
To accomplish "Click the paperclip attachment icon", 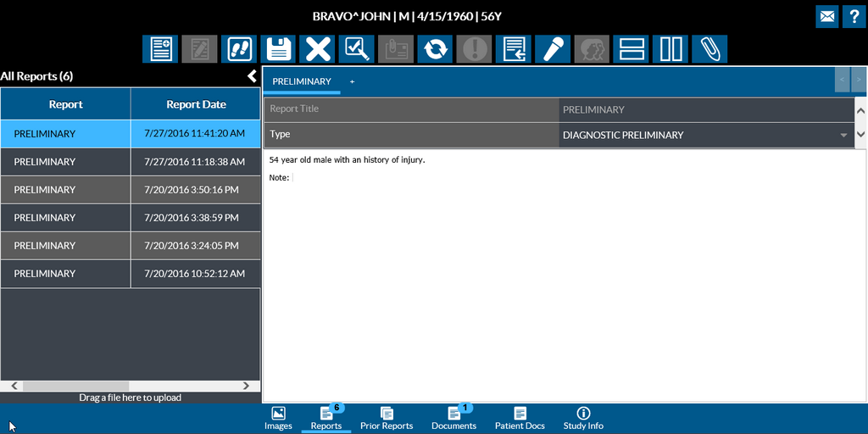I will tap(709, 49).
